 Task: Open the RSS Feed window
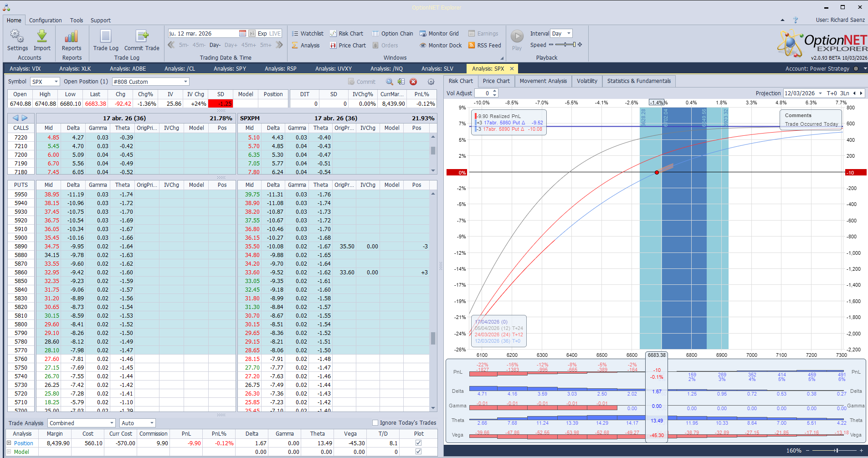point(484,46)
